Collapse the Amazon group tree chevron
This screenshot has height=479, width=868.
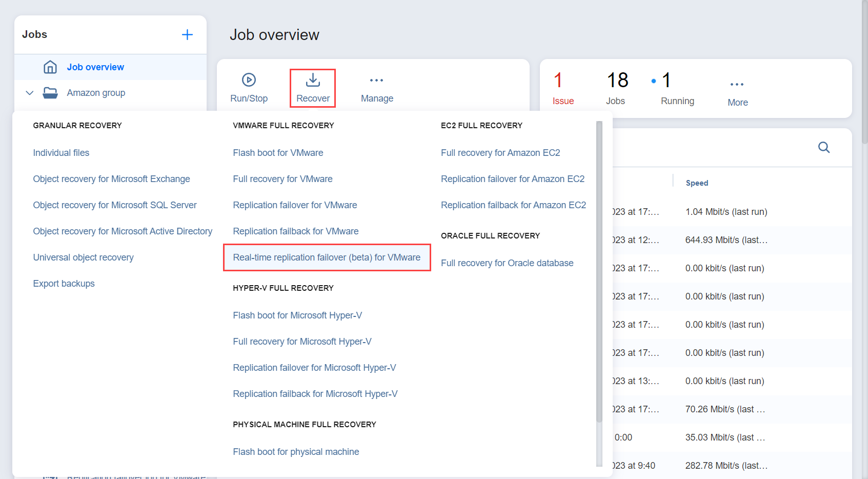click(x=30, y=93)
